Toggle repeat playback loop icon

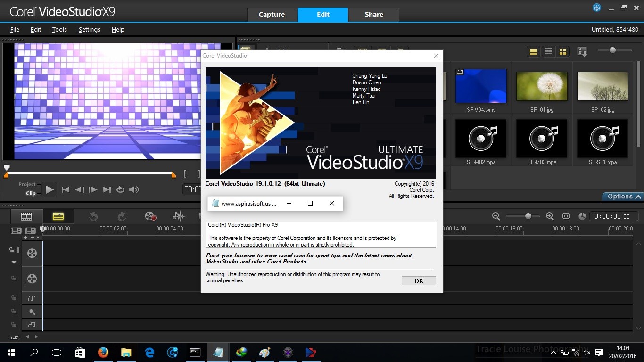(x=120, y=189)
